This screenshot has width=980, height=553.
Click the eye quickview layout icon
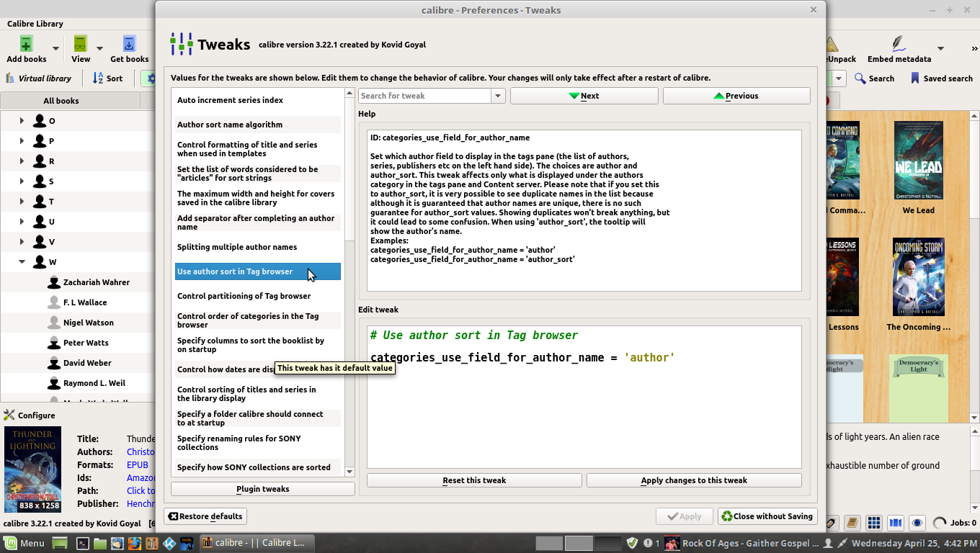tap(917, 523)
